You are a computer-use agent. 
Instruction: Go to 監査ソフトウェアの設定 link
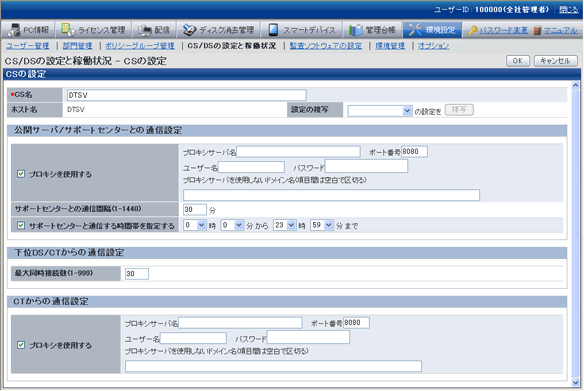point(326,46)
